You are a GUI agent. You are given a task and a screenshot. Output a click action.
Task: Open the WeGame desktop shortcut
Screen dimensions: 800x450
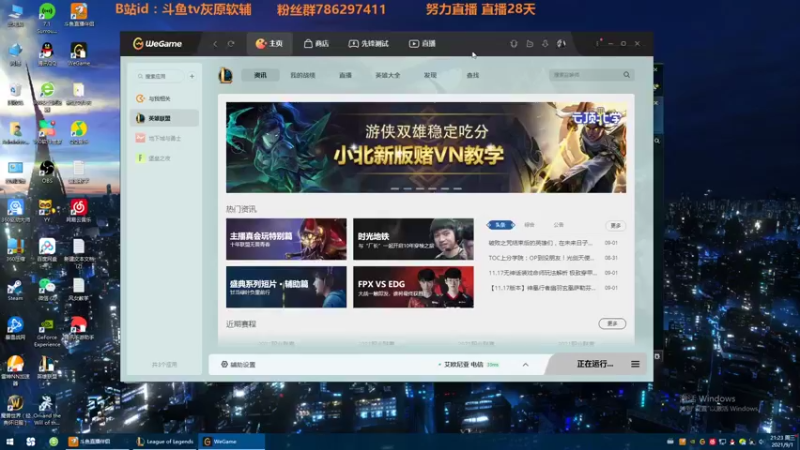[x=79, y=54]
